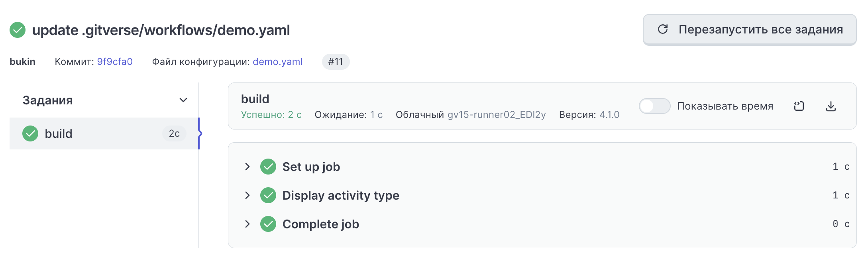Click the refresh icon in restart button
The image size is (868, 259).
(x=663, y=29)
